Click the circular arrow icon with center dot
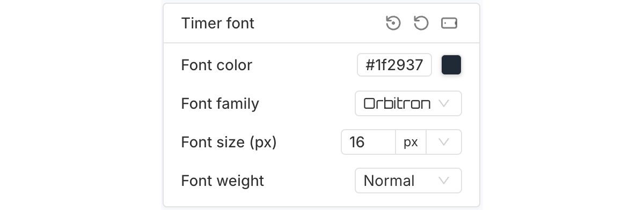 pyautogui.click(x=393, y=23)
